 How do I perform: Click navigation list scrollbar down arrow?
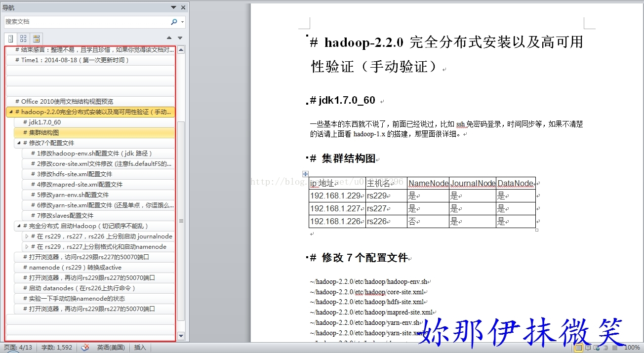coord(181,336)
